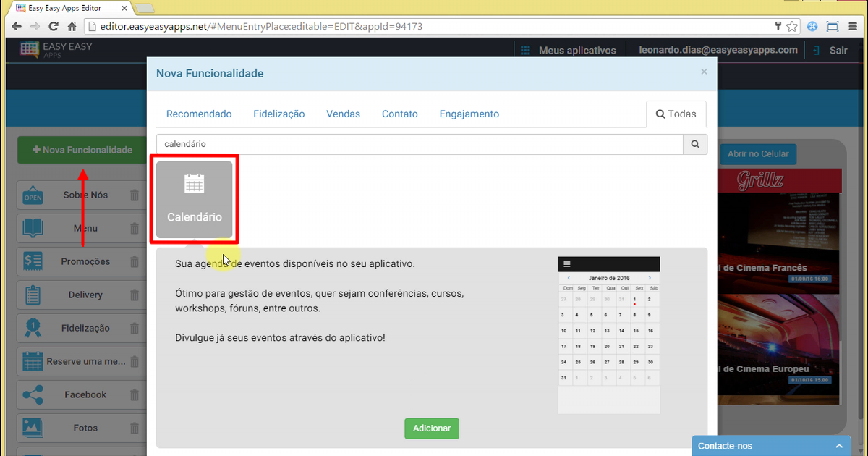
Task: Click the medal icon beside Fidelização
Action: pos(33,328)
